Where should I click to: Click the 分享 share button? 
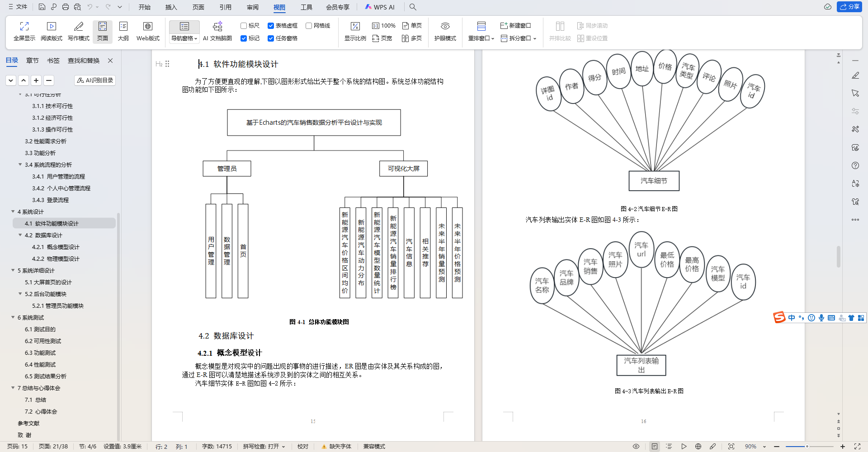849,7
